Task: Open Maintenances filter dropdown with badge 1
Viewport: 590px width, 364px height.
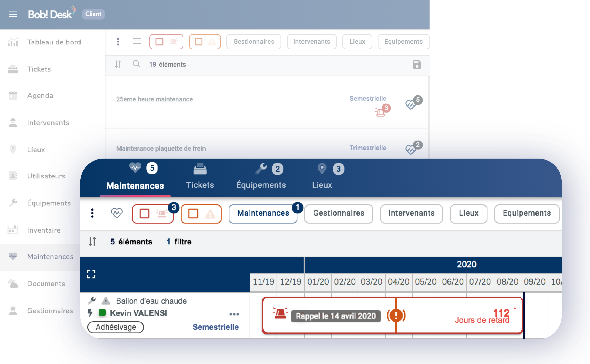Action: click(263, 213)
